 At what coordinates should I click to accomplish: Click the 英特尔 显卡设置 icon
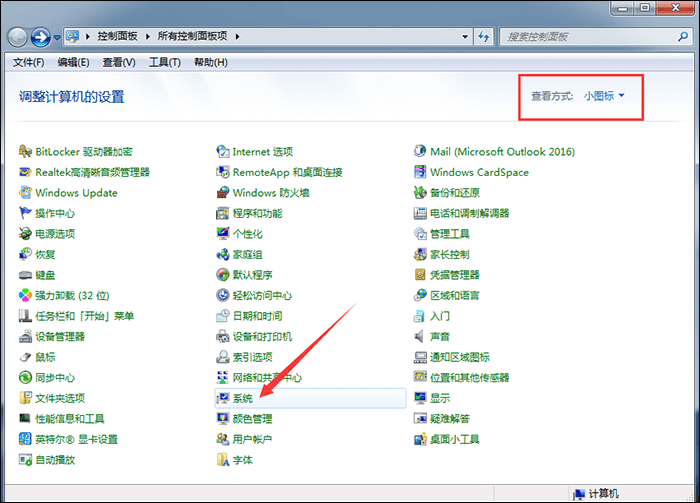click(25, 439)
